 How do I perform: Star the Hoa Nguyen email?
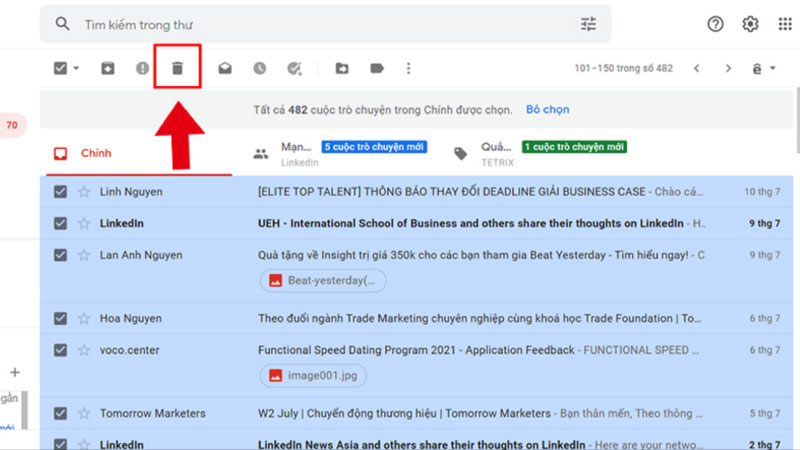pyautogui.click(x=84, y=318)
